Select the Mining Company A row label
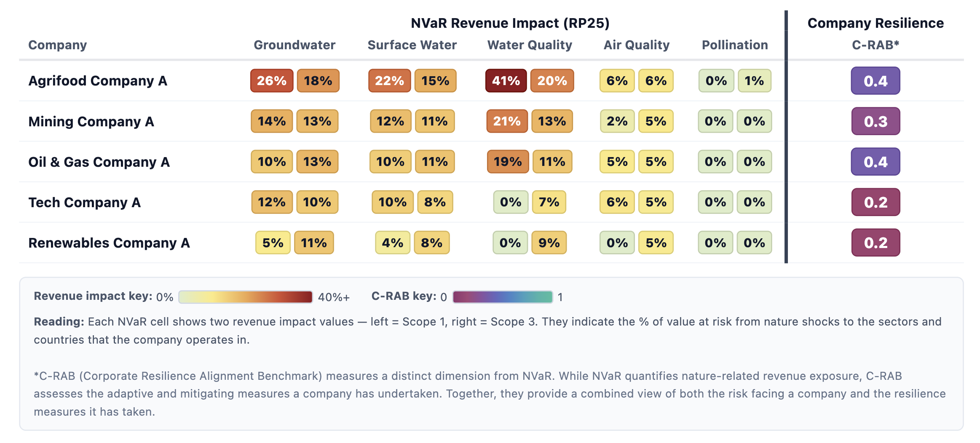Screen dimensions: 980x443 coord(91,121)
